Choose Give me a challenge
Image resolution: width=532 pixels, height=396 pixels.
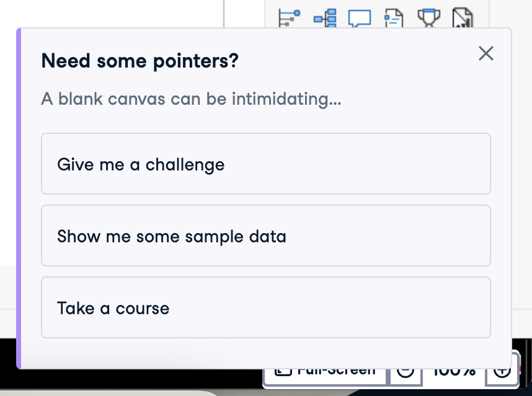pyautogui.click(x=266, y=164)
